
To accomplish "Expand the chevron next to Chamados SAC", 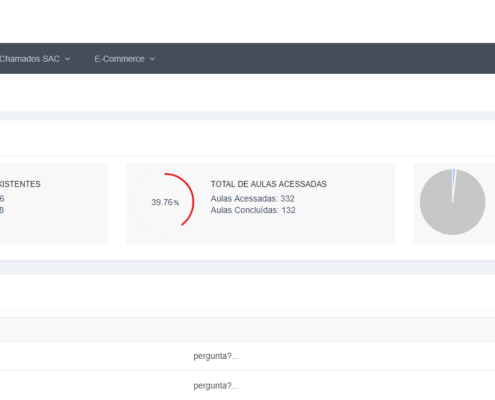I will pos(67,59).
